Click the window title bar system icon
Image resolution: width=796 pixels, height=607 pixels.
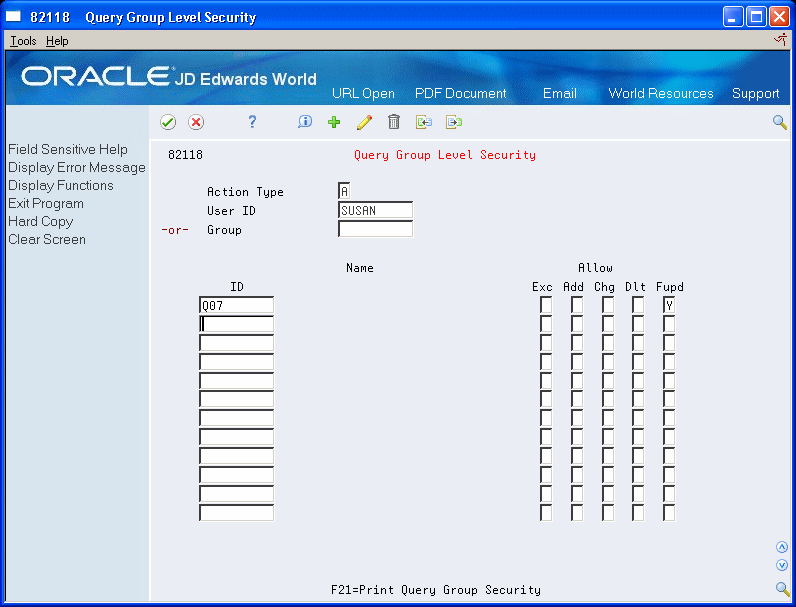(13, 17)
